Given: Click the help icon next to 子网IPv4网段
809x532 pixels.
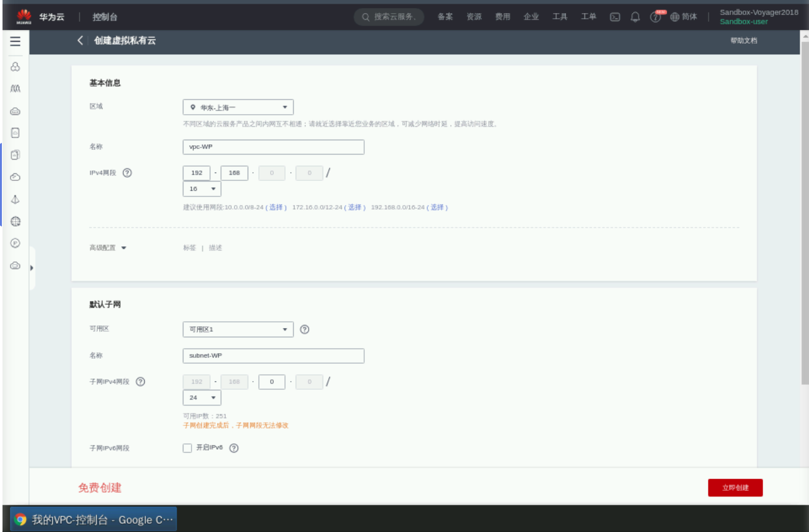Looking at the screenshot, I should pos(140,382).
